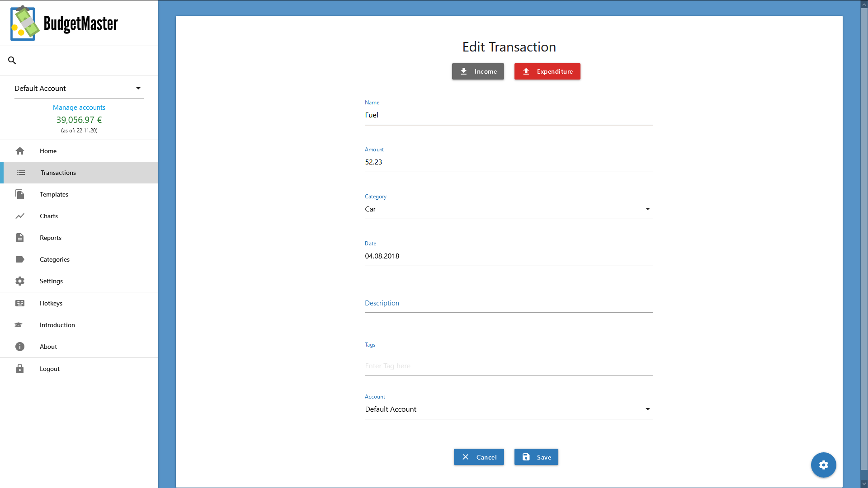Open Templates menu item

(79, 194)
